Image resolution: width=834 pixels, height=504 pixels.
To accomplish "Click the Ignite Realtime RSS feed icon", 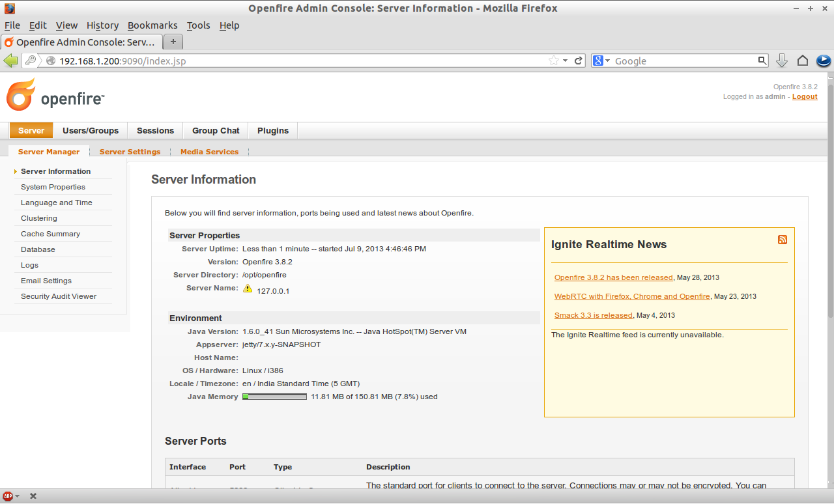I will tap(783, 240).
